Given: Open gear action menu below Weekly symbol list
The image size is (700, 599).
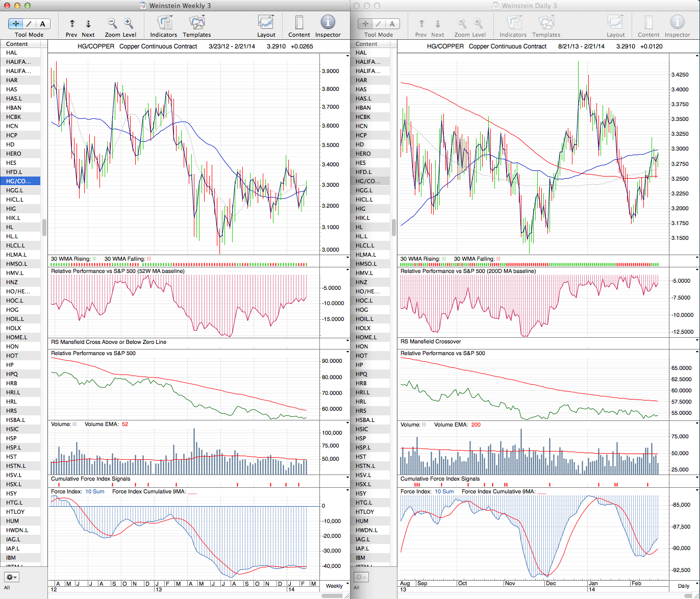Looking at the screenshot, I should (12, 577).
